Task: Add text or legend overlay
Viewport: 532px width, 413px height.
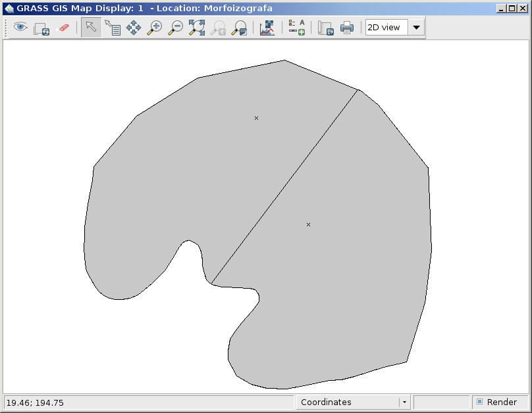Action: point(296,27)
